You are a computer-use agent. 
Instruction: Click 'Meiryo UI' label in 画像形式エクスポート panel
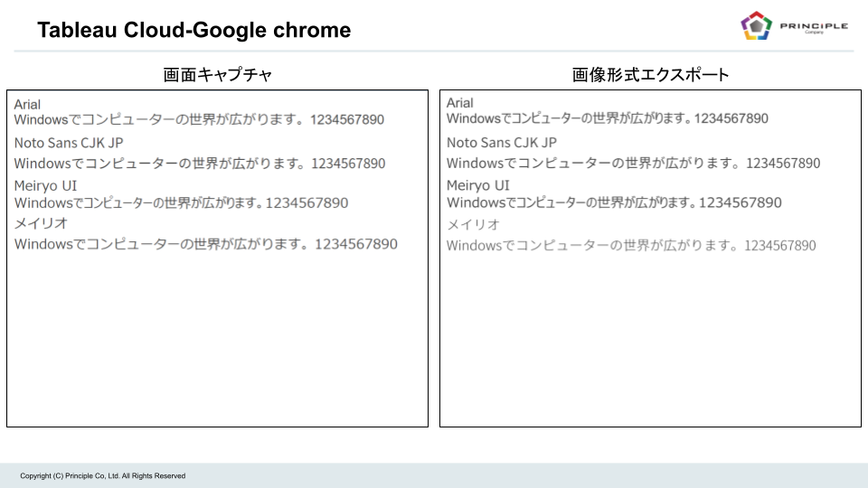478,185
